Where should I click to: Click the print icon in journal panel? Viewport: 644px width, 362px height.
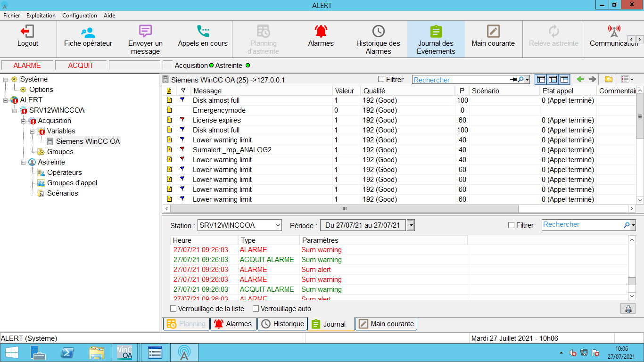point(628,309)
